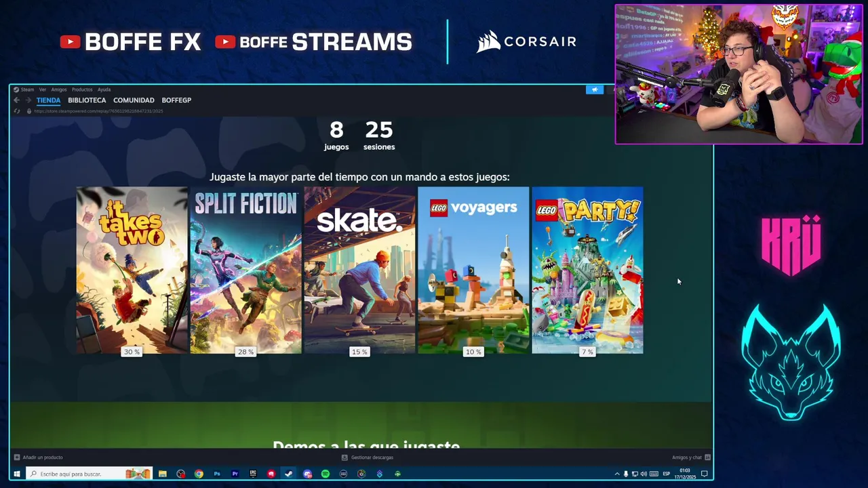
Task: Open Discord from the taskbar
Action: pos(308,474)
